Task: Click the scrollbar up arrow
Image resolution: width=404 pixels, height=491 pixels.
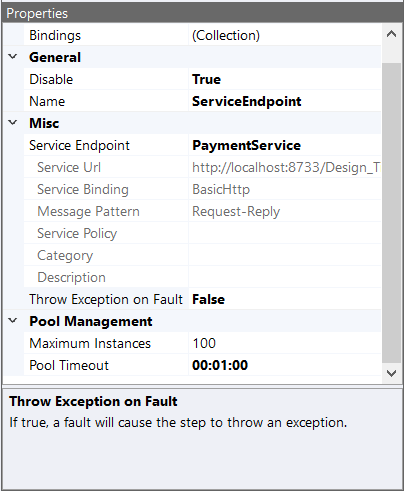Action: tap(391, 34)
